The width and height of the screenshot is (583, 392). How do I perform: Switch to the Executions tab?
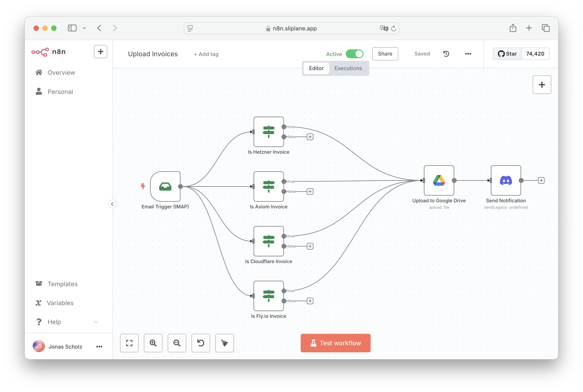coord(348,68)
